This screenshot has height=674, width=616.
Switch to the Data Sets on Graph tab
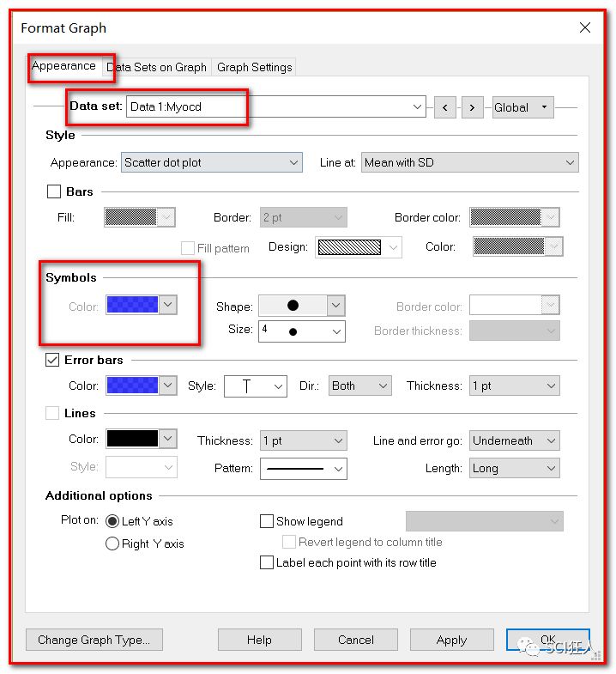tap(157, 67)
